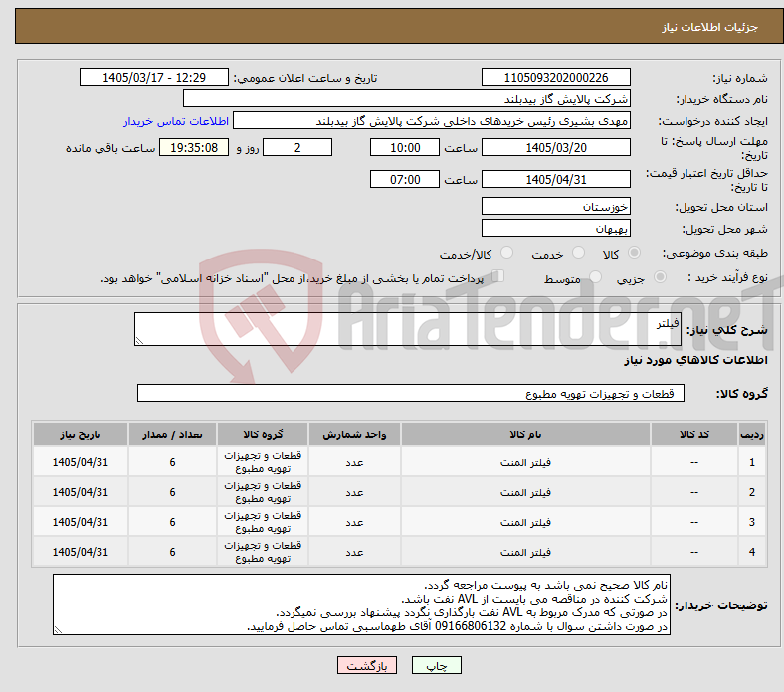The image size is (784, 692).
Task: Toggle the اسناد خزانه اسلامی payment checkbox
Action: [x=497, y=276]
